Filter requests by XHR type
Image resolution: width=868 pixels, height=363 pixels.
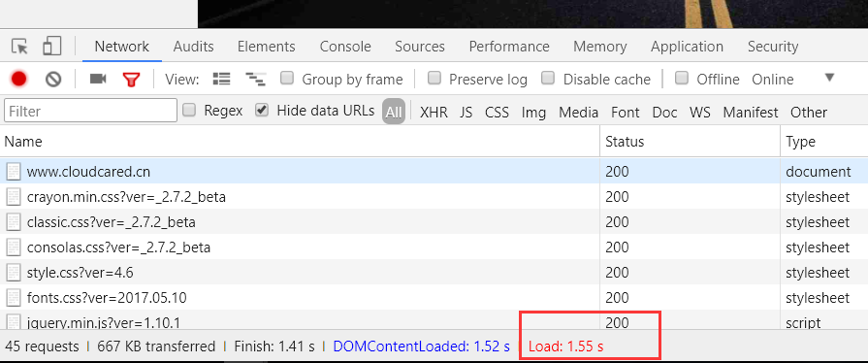point(434,113)
